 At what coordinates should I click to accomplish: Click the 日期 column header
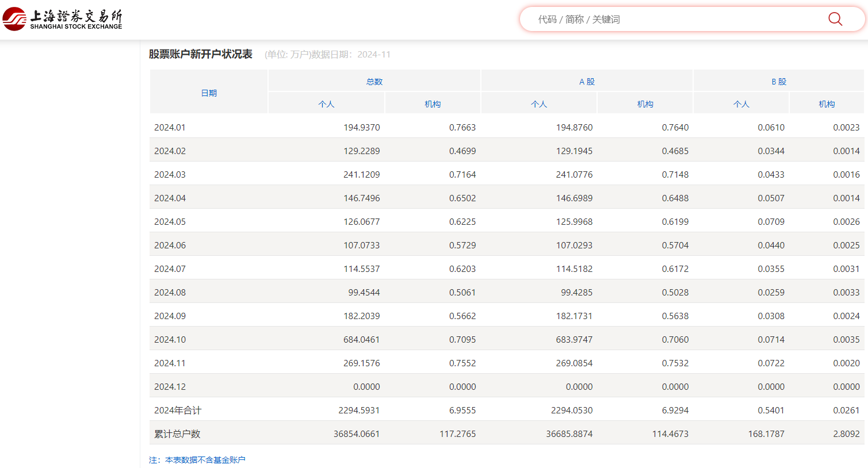coord(209,93)
